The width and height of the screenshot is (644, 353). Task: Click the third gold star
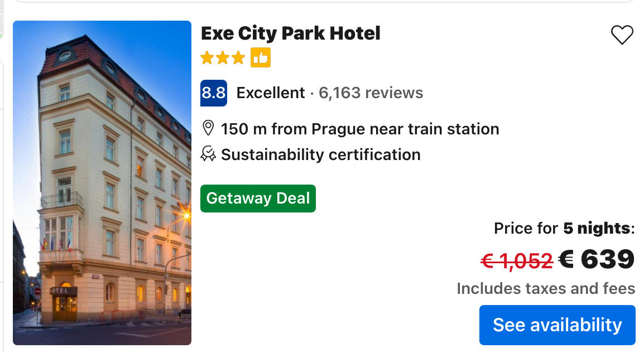pyautogui.click(x=238, y=57)
